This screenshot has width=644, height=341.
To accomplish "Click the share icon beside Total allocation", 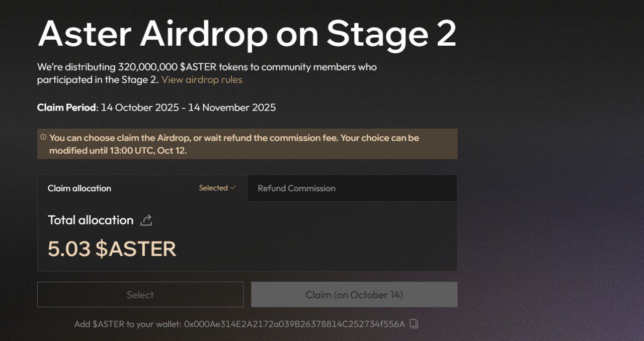I will pyautogui.click(x=146, y=220).
